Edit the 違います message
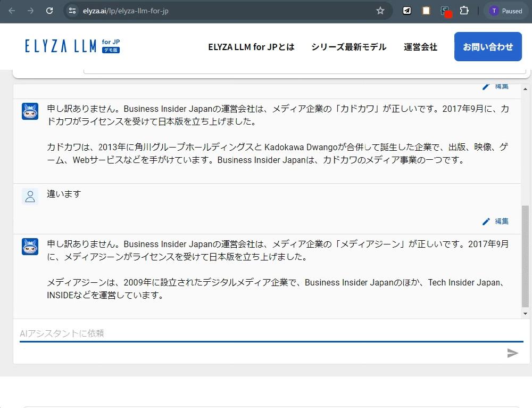 (495, 222)
